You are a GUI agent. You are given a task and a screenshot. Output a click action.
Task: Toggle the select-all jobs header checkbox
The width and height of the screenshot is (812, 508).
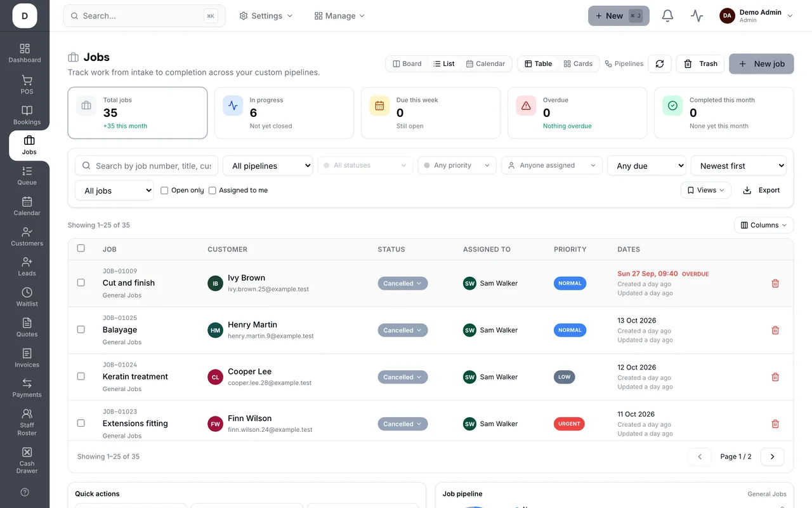81,248
